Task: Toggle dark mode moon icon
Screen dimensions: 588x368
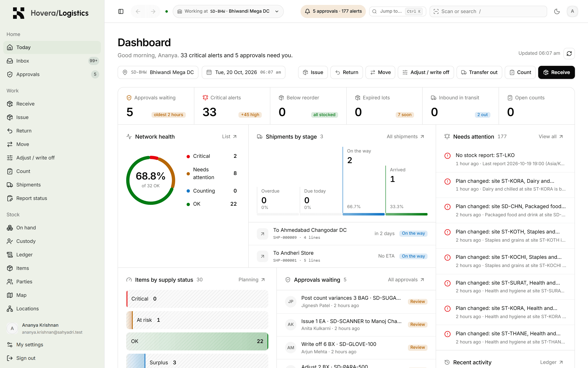Action: coord(557,11)
